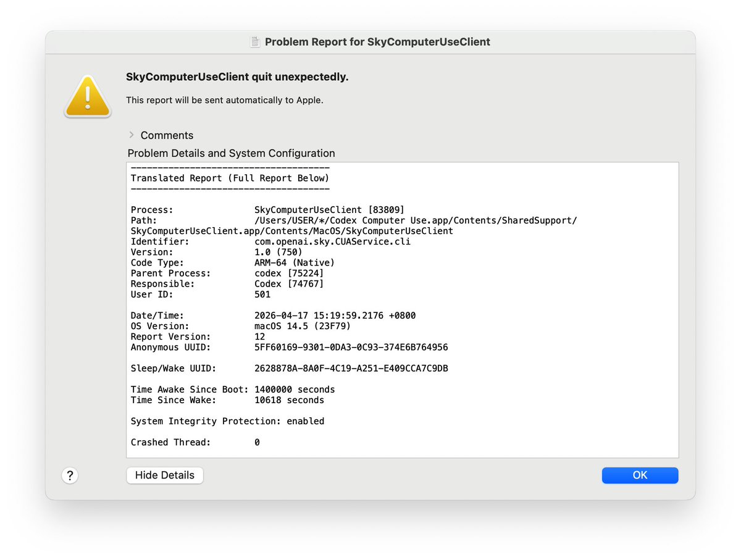Click the document icon in title bar
Screen dimensions: 741x560
coord(254,42)
